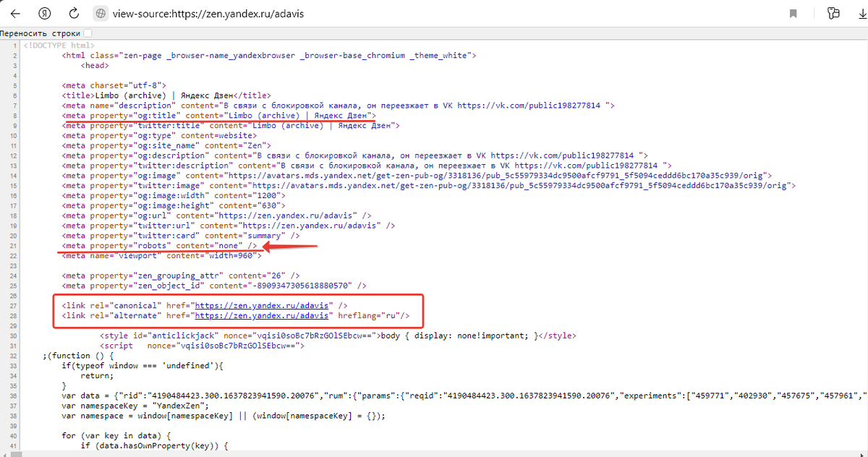Go back with the browser back arrow
Image resolution: width=868 pixels, height=457 pixels.
(15, 13)
